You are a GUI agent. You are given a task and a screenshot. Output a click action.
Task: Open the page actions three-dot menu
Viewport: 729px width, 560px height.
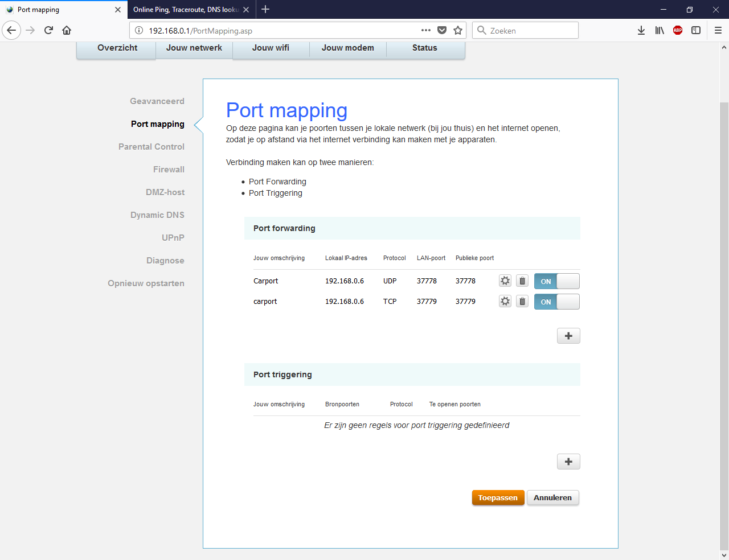pos(425,30)
